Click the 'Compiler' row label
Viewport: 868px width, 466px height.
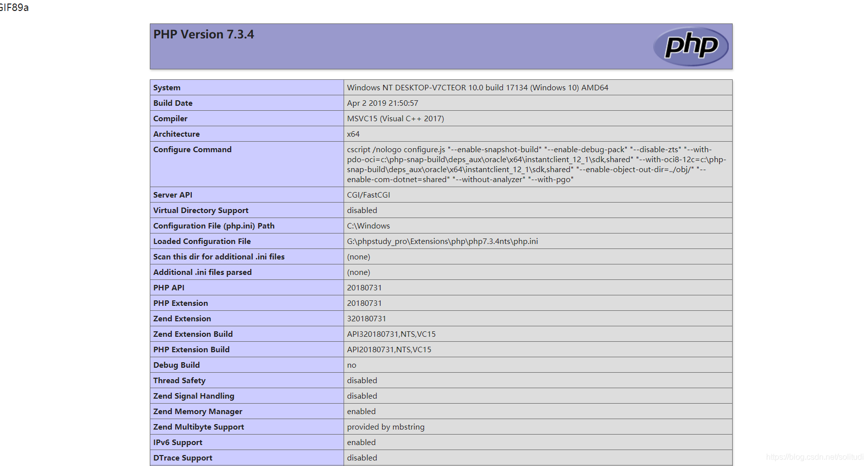point(170,119)
